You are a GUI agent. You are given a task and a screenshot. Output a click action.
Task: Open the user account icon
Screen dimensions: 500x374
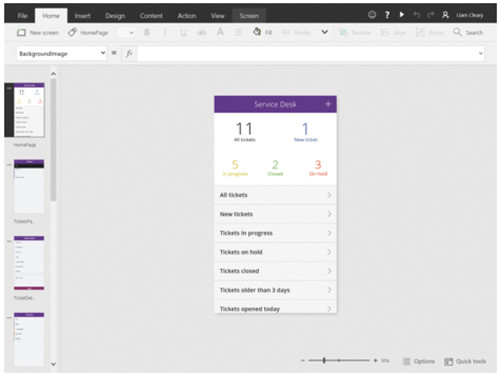445,15
